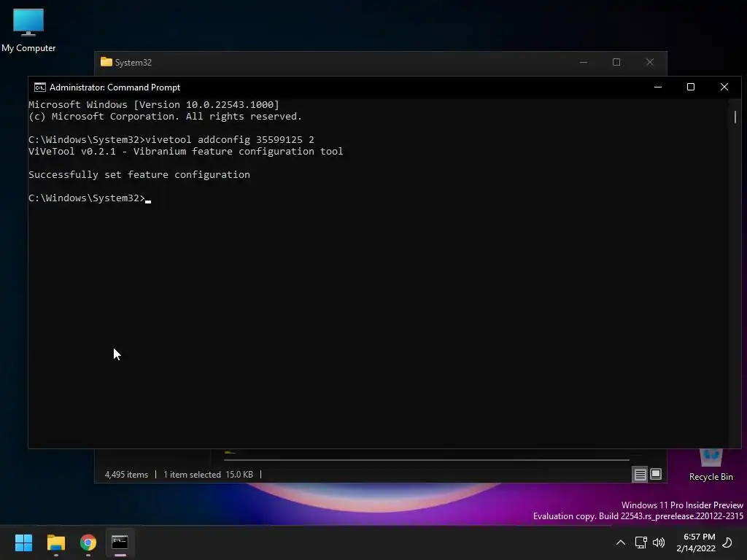Click the System32 horizontal scrollbar
The image size is (747, 560).
[x=426, y=460]
